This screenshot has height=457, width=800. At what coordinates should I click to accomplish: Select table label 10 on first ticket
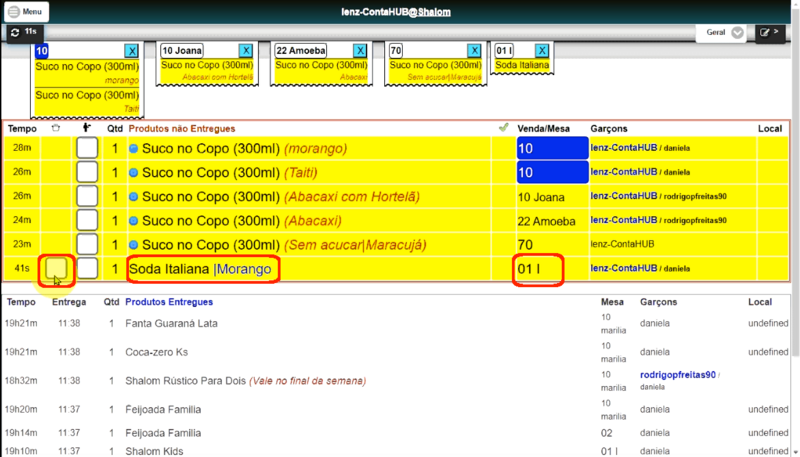coord(42,50)
